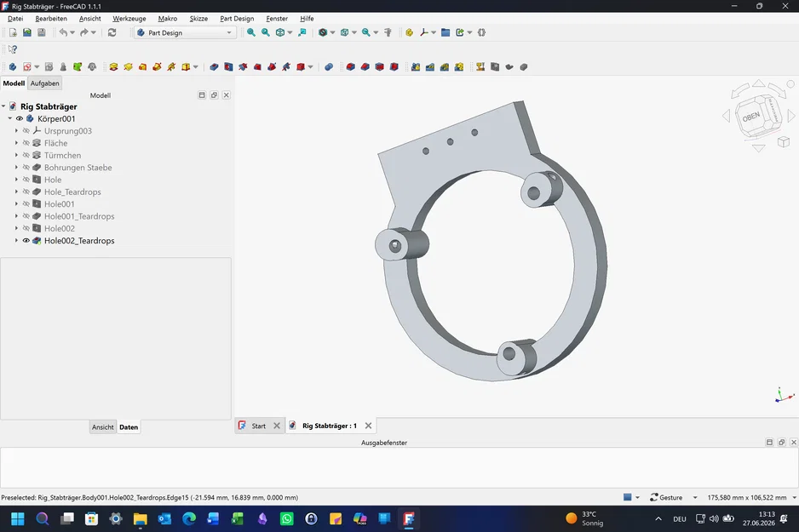Viewport: 799px width, 532px height.
Task: Open the Werkzeuge menu
Action: (x=129, y=19)
